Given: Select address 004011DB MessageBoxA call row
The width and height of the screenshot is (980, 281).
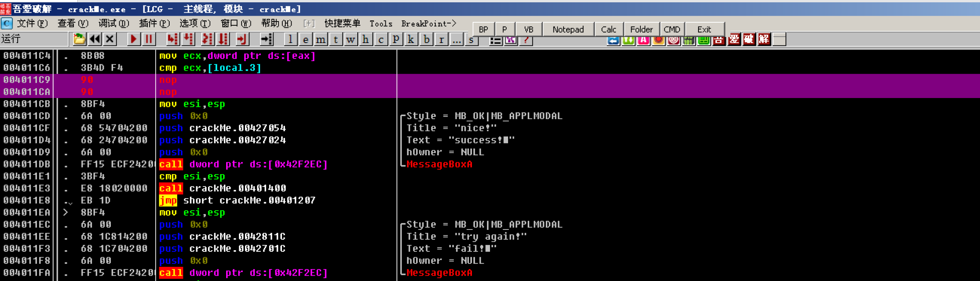Looking at the screenshot, I should click(490, 164).
